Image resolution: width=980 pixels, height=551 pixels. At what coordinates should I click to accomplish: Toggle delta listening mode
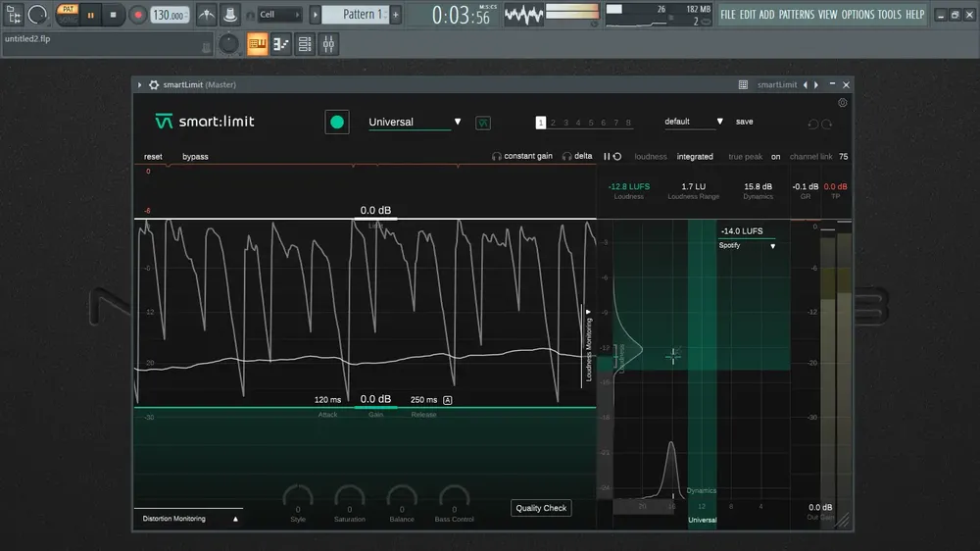click(577, 156)
